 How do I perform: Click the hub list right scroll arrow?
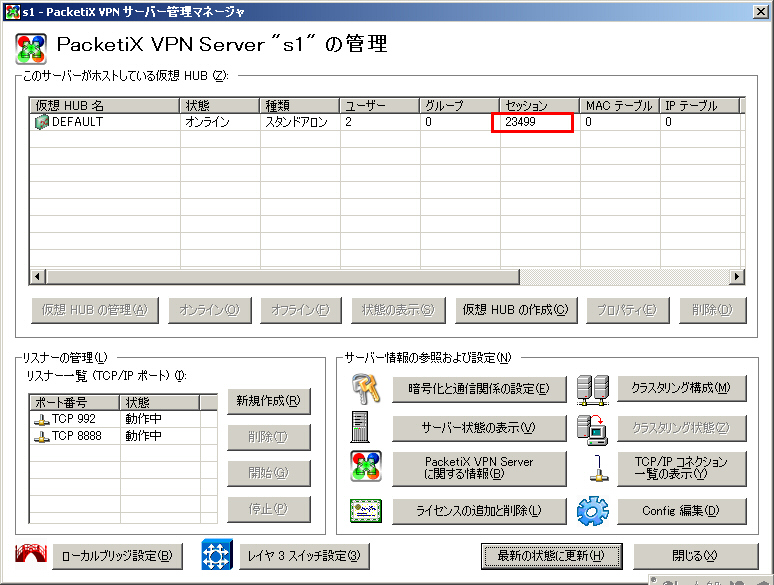(x=736, y=276)
